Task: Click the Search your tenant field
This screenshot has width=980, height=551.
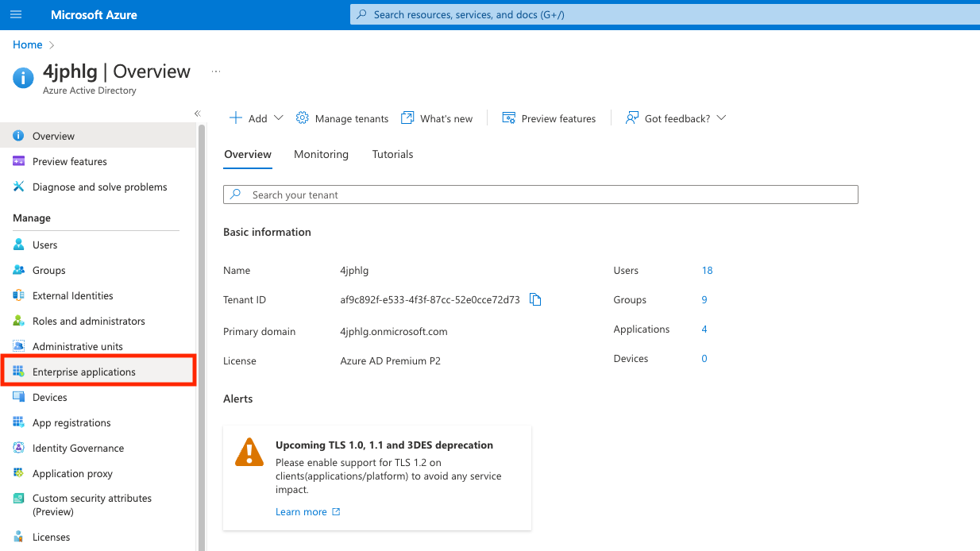Action: (x=541, y=195)
